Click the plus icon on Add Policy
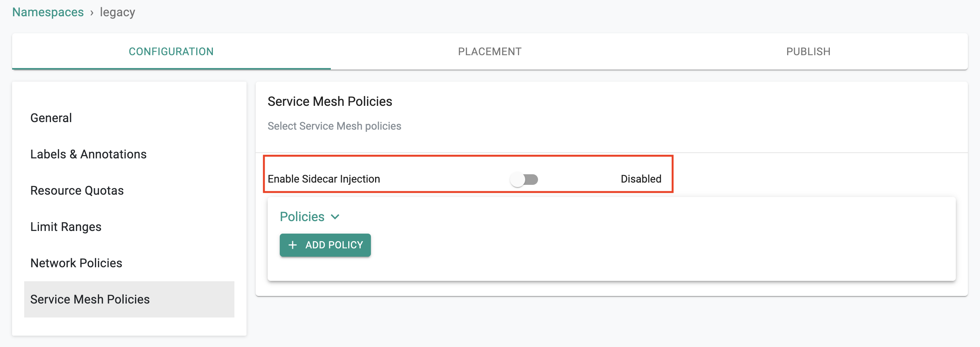The width and height of the screenshot is (980, 347). 292,245
